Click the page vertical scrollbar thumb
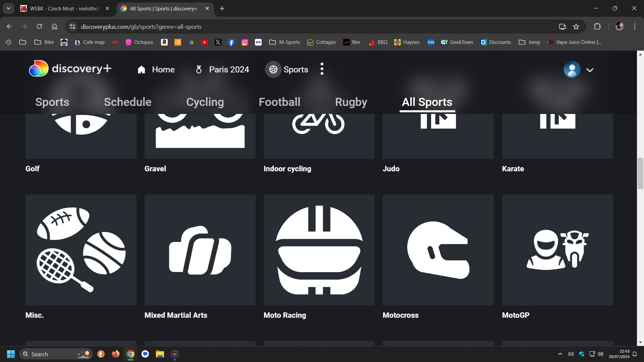The height and width of the screenshot is (362, 644). [x=640, y=173]
